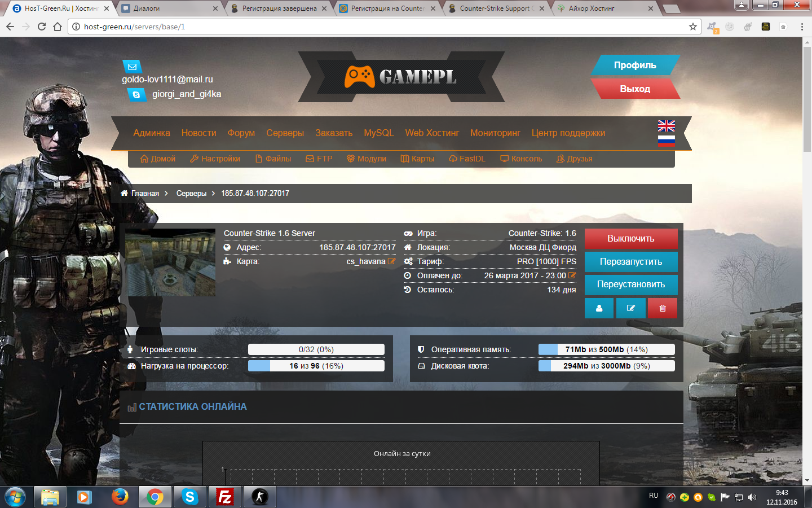
Task: Open MySQL in main menu
Action: [379, 133]
